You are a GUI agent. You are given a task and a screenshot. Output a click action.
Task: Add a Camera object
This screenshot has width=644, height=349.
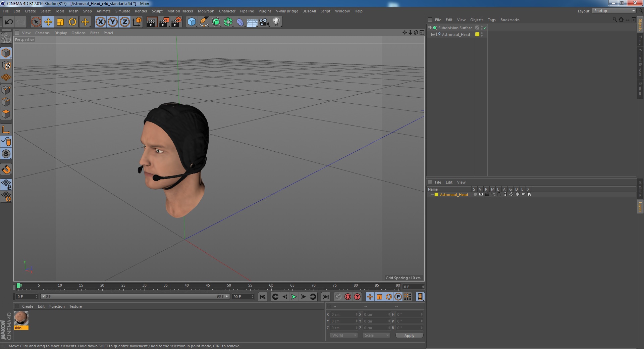coord(264,22)
